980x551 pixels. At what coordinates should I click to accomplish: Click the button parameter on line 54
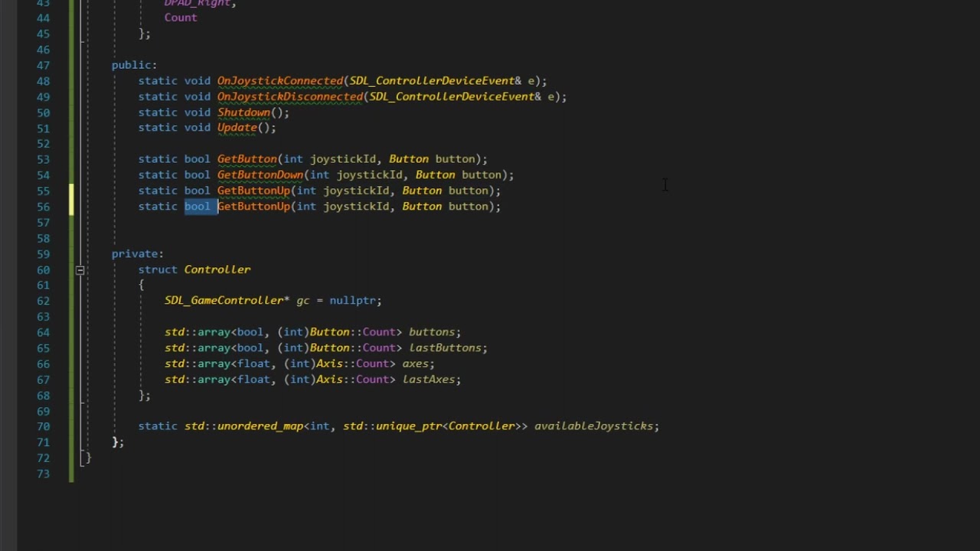482,175
